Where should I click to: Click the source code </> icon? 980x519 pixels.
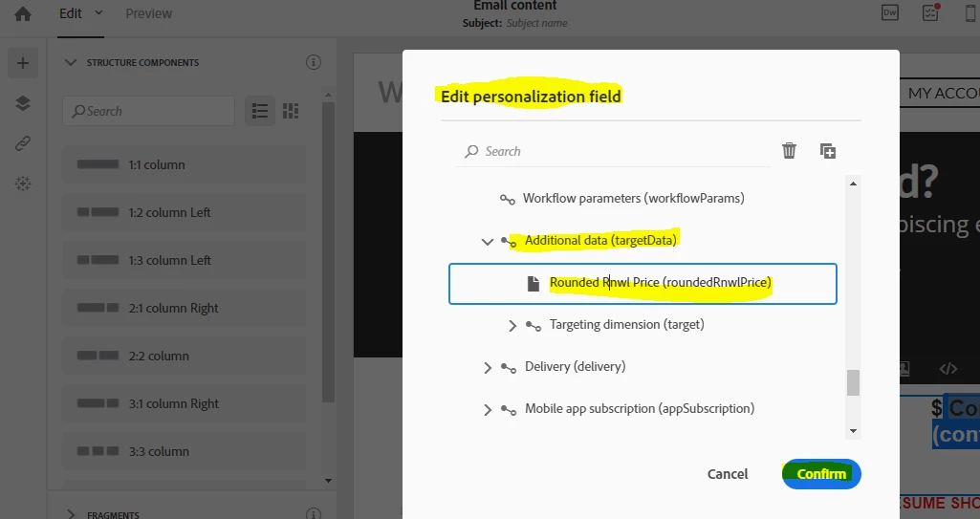(x=948, y=369)
